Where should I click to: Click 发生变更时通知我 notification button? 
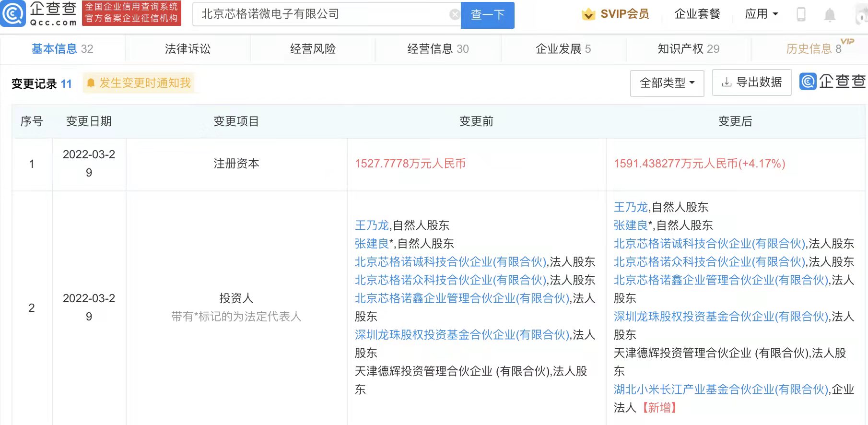point(139,83)
